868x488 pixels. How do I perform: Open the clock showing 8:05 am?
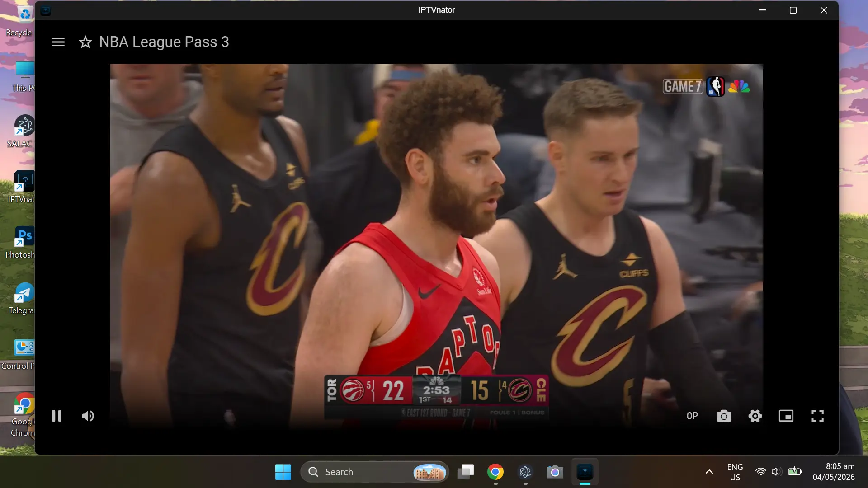834,472
